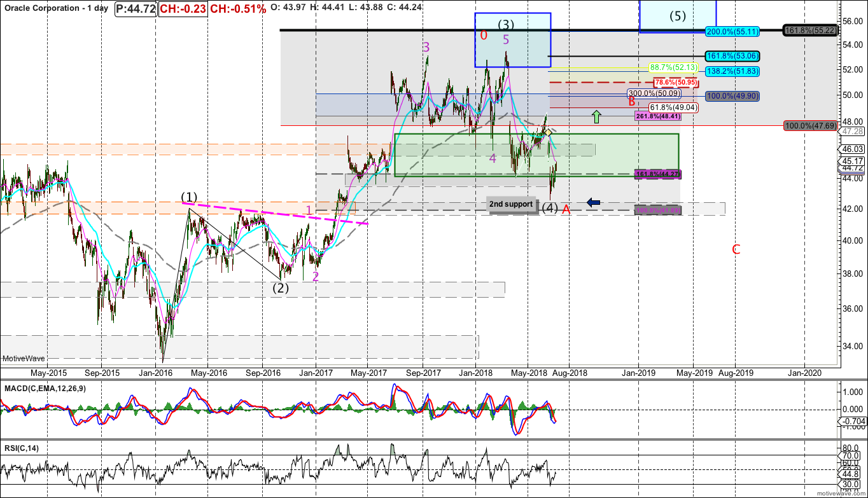Select the purple 3 wave label
Image resolution: width=868 pixels, height=498 pixels.
tap(426, 47)
